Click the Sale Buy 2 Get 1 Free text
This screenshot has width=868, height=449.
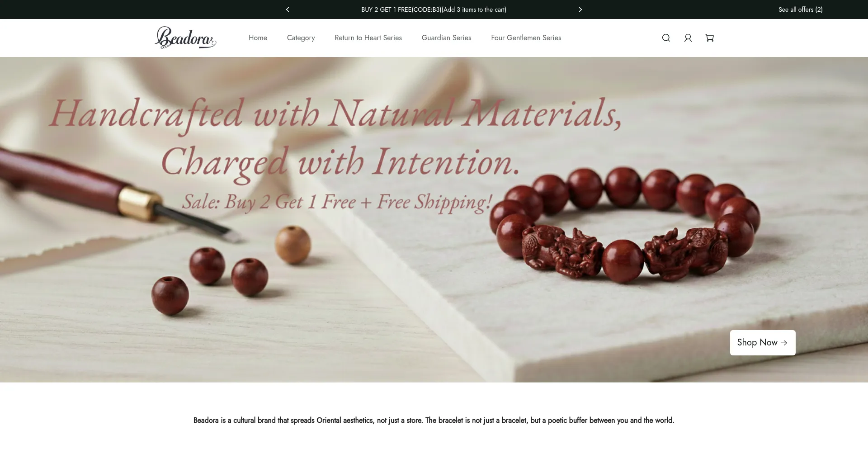(x=337, y=202)
